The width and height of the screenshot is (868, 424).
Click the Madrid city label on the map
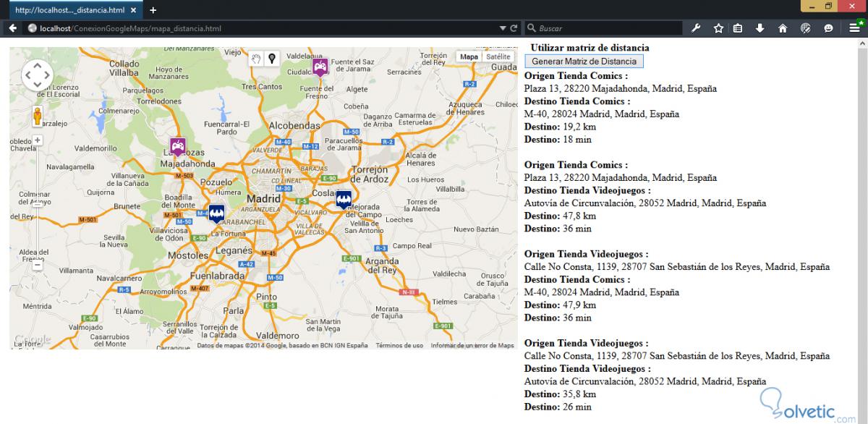point(264,198)
